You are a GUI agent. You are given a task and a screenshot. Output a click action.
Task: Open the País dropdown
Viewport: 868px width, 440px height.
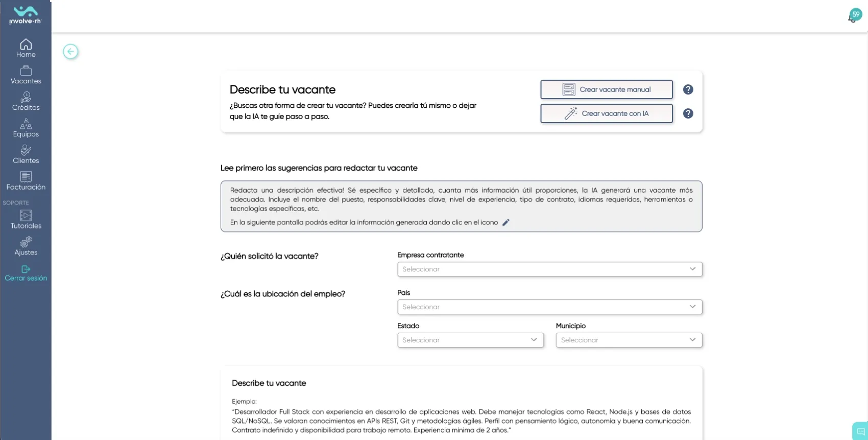550,307
